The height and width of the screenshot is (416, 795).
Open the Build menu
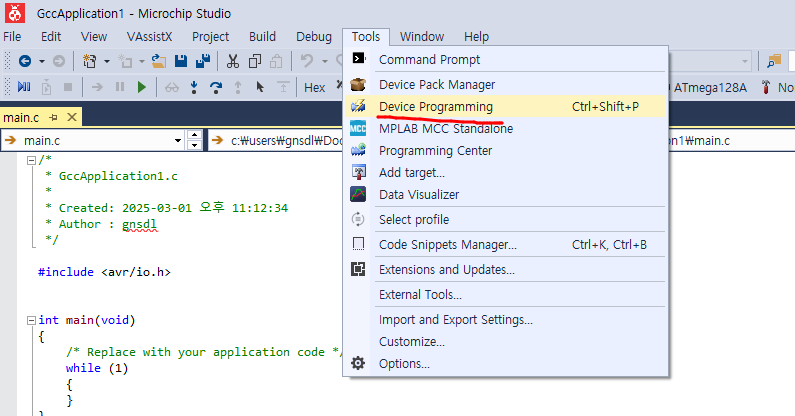(262, 37)
